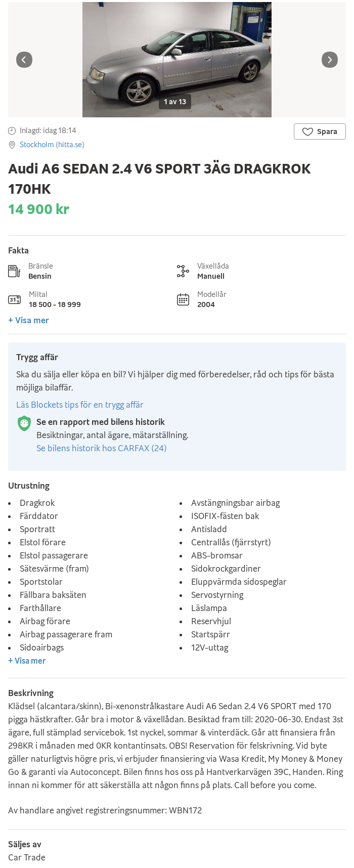This screenshot has height=868, width=354.
Task: Expand Fakta with Visa mer
Action: [x=28, y=320]
